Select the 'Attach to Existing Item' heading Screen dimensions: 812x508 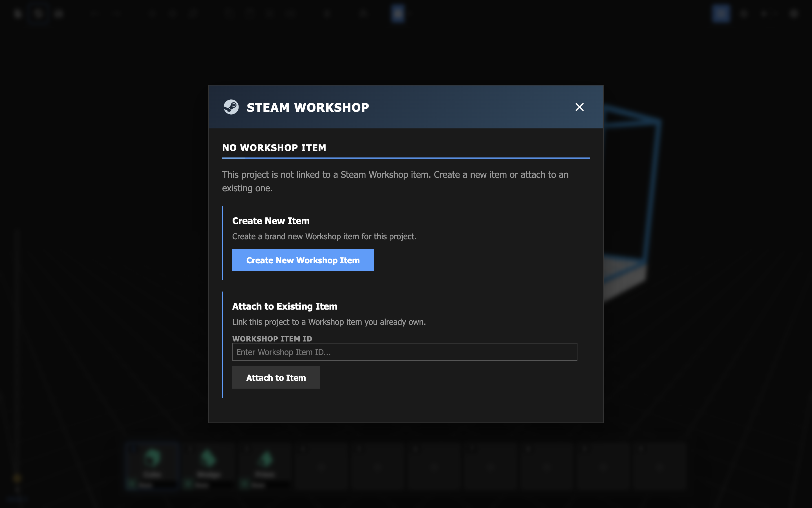284,306
